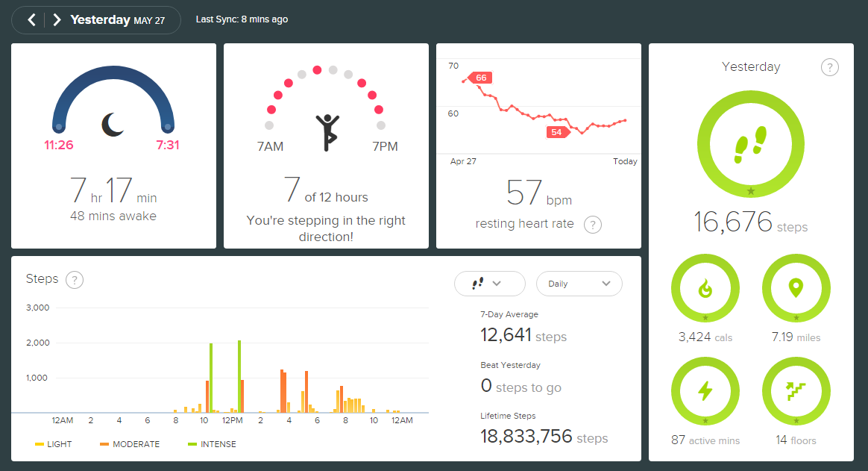
Task: Open help for resting heart rate
Action: [593, 225]
